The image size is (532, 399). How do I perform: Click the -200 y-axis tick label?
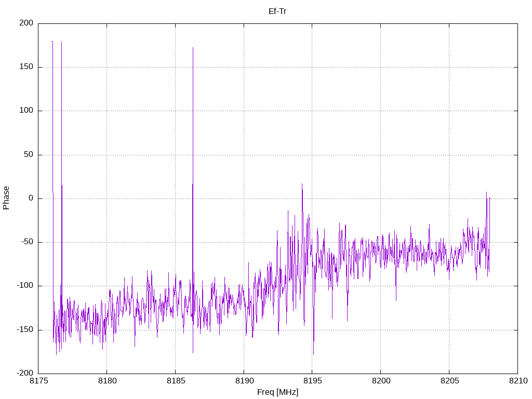(25, 373)
